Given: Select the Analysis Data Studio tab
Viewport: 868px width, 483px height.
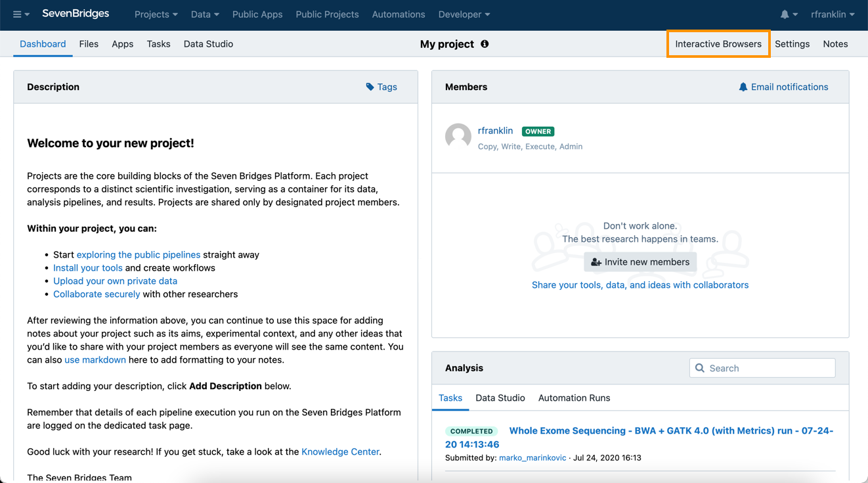Looking at the screenshot, I should [500, 398].
